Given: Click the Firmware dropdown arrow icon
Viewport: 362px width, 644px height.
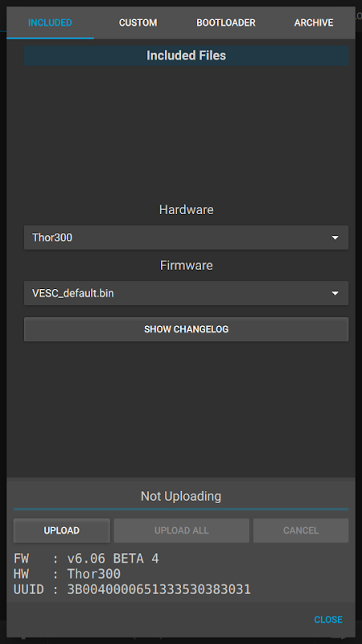Looking at the screenshot, I should point(335,293).
